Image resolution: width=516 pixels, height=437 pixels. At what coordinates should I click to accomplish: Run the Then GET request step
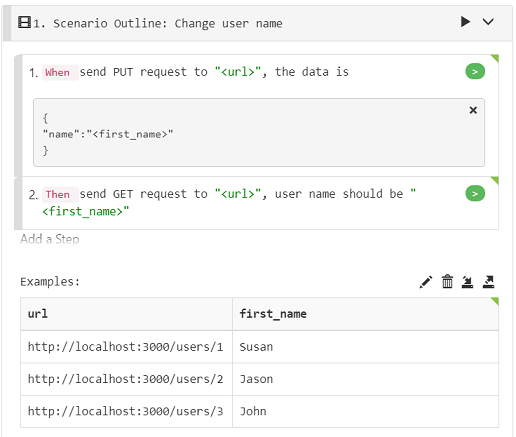click(x=475, y=193)
